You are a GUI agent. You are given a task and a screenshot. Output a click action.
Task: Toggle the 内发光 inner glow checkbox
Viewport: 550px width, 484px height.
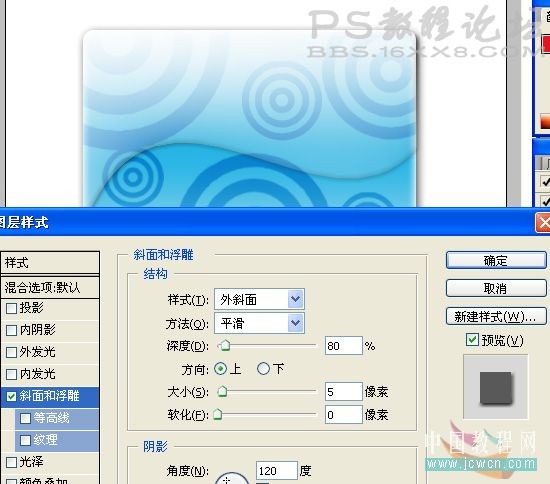click(12, 374)
